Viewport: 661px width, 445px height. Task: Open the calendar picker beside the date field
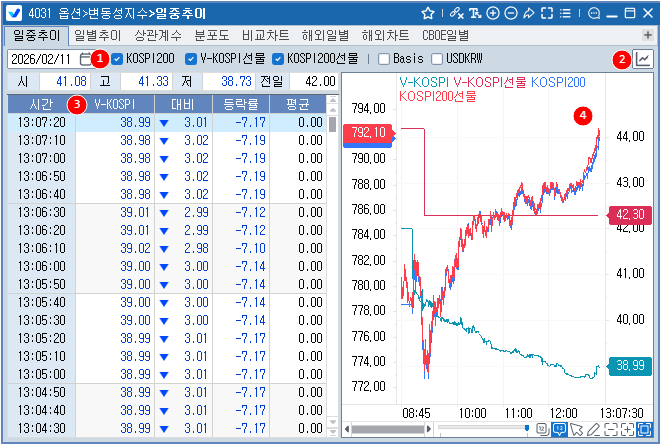[x=85, y=59]
